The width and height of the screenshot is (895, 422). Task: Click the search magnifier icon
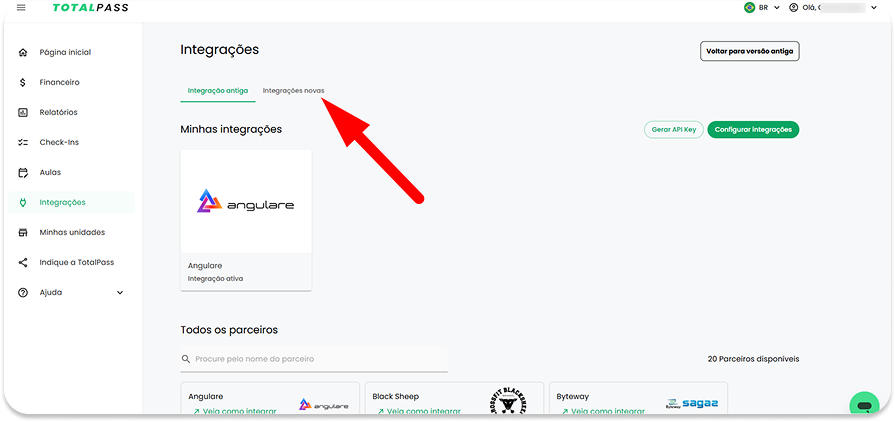(186, 359)
